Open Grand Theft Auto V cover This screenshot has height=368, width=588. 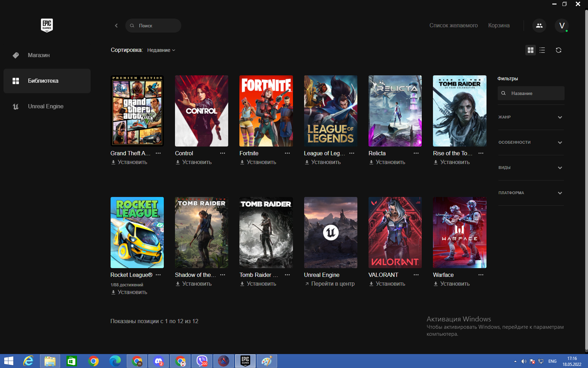(x=137, y=111)
